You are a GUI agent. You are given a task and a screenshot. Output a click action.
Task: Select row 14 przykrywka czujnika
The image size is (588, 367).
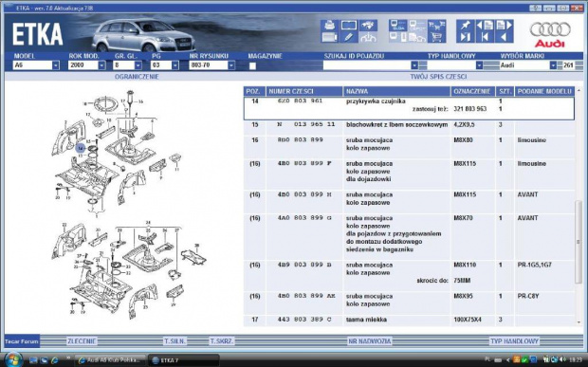[x=409, y=109]
